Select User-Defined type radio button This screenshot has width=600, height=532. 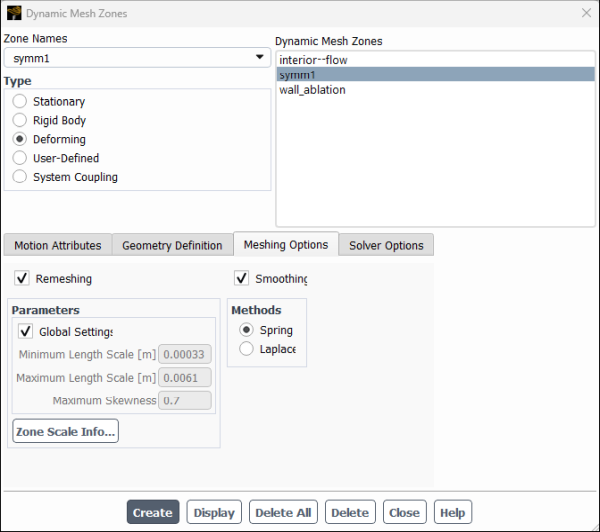click(x=20, y=158)
